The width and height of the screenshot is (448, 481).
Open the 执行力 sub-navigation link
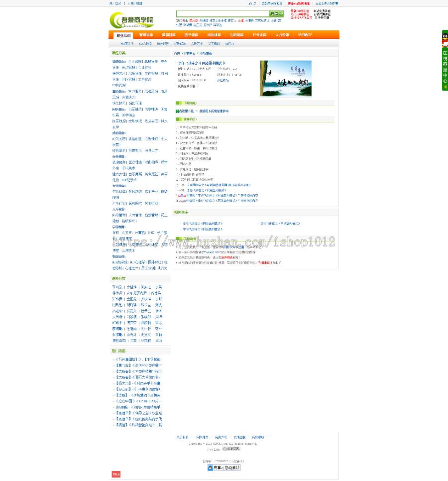tap(229, 44)
